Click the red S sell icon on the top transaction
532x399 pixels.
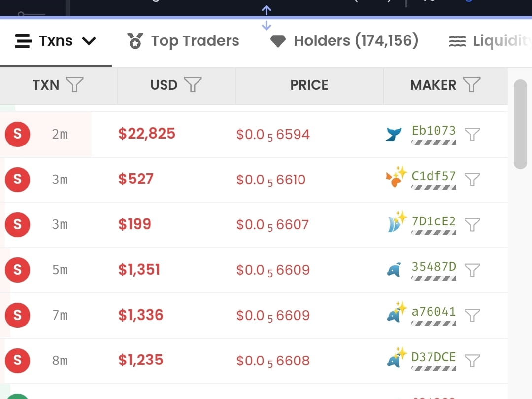pos(17,134)
